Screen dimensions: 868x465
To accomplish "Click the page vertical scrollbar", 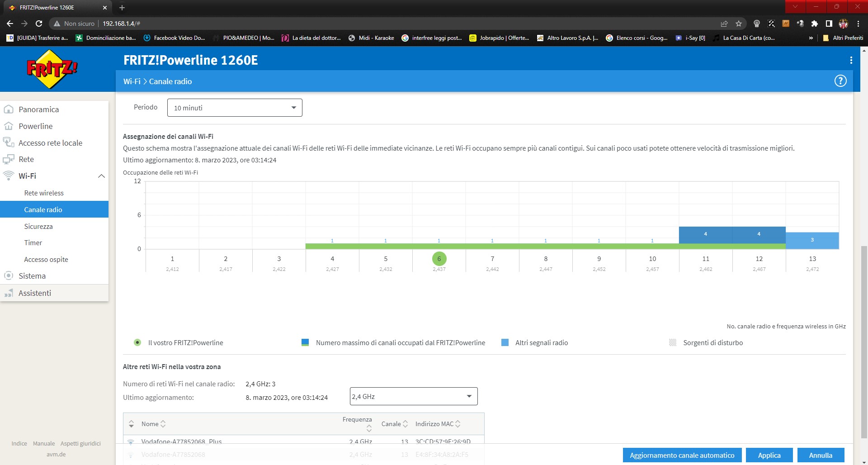I will pyautogui.click(x=864, y=342).
